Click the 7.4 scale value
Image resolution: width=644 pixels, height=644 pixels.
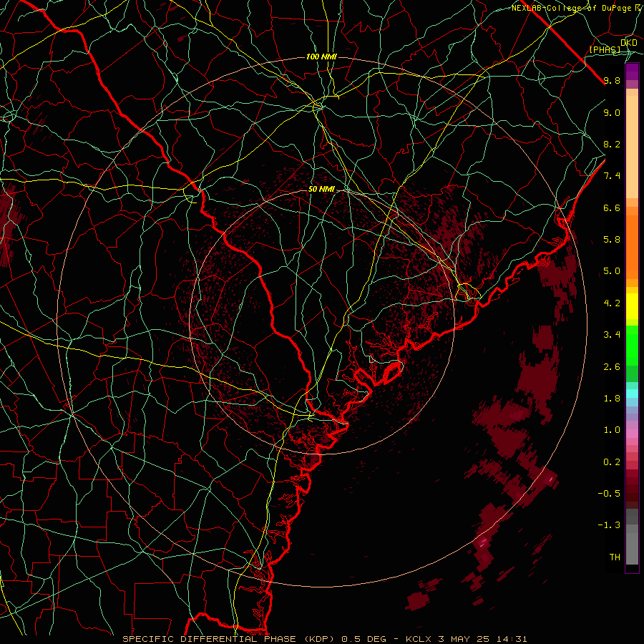point(612,176)
